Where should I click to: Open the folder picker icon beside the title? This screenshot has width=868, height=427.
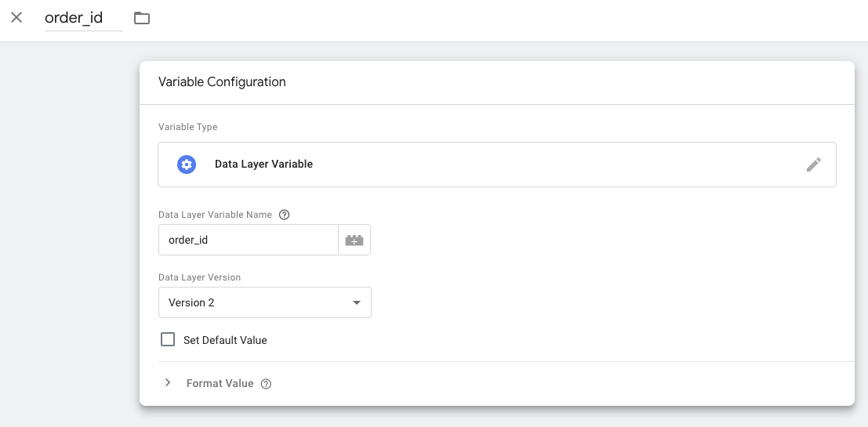(142, 18)
